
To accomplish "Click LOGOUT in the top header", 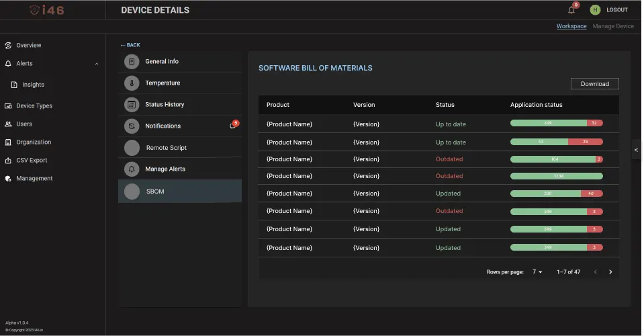I will pos(616,10).
